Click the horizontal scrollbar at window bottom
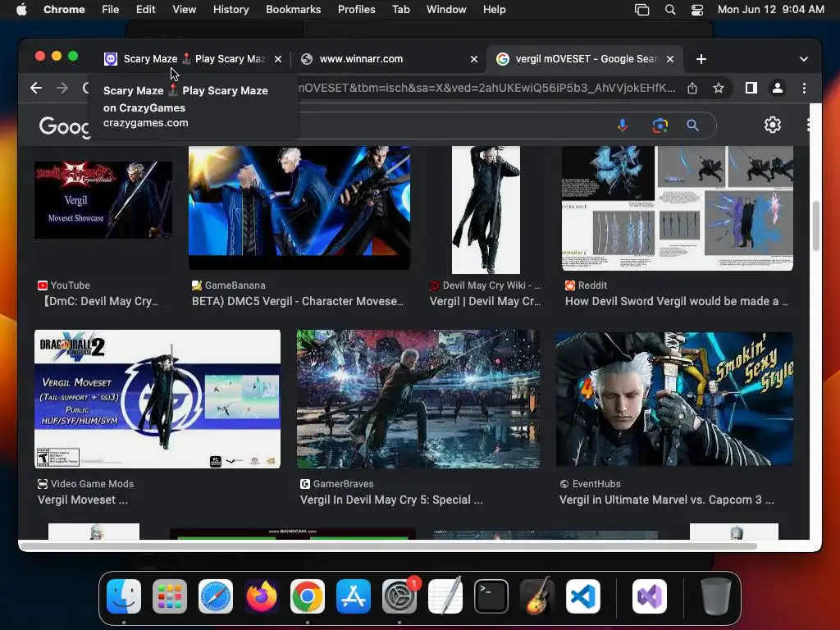The width and height of the screenshot is (840, 630). (388, 546)
